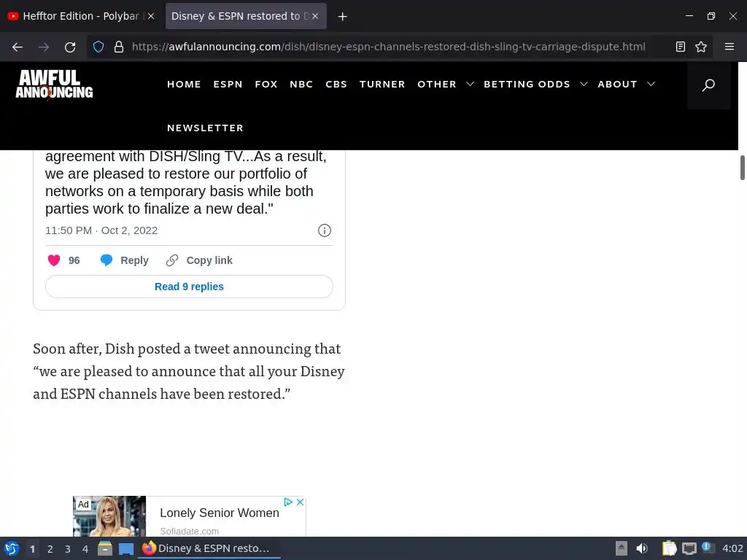Click the padlock site security icon

(119, 47)
